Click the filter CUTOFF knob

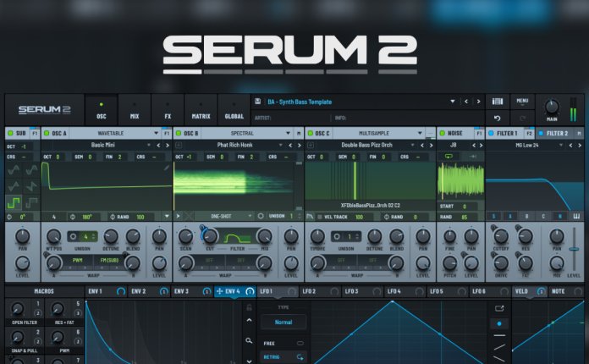(501, 236)
